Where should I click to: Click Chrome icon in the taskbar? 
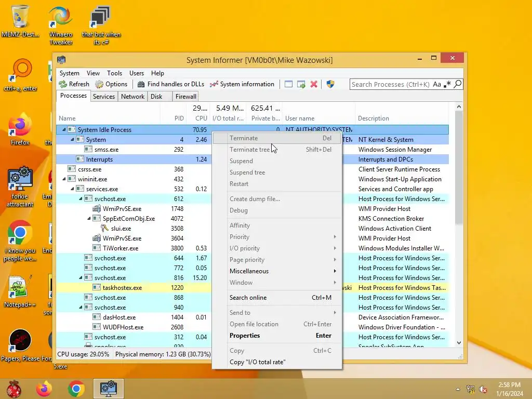coord(76,389)
